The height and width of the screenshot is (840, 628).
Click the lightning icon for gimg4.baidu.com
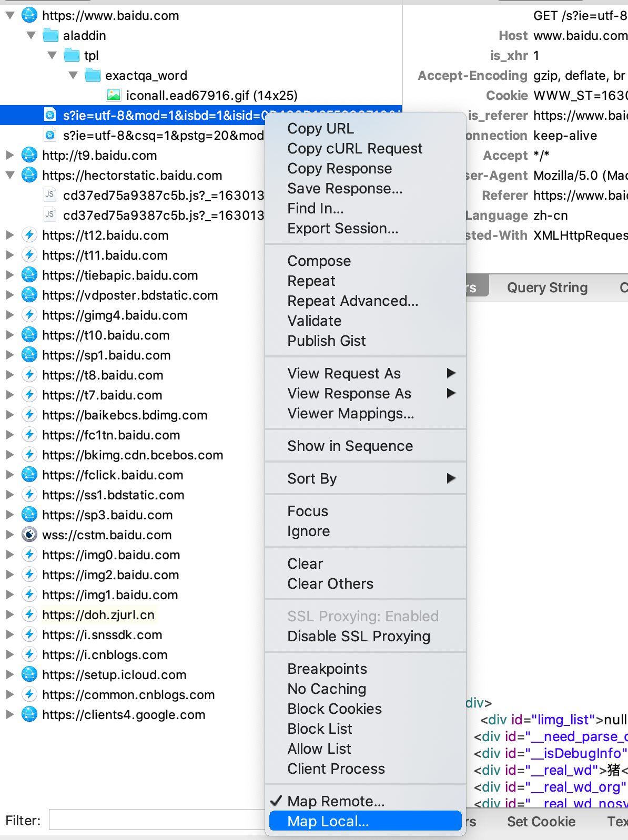point(29,315)
